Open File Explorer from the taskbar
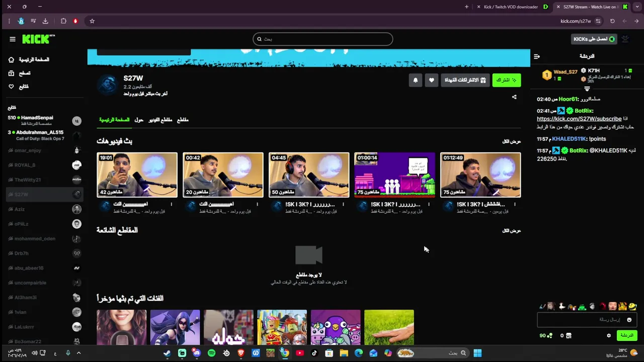 click(x=344, y=353)
